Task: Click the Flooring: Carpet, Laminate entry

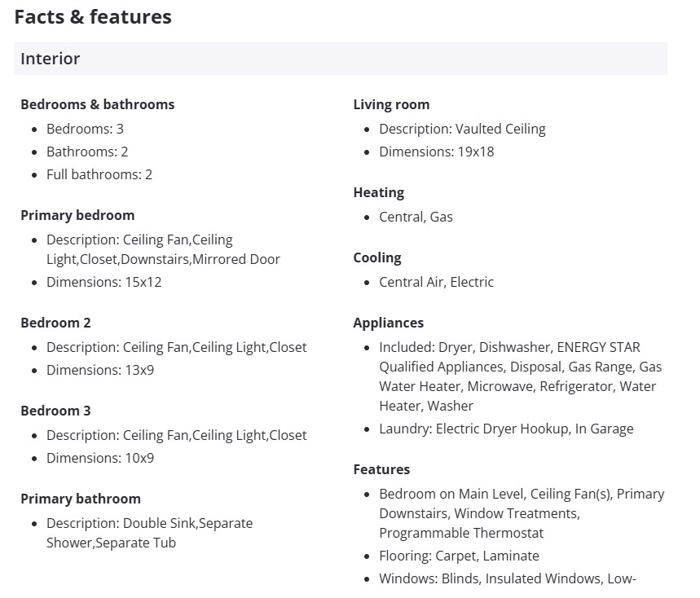Action: (459, 556)
